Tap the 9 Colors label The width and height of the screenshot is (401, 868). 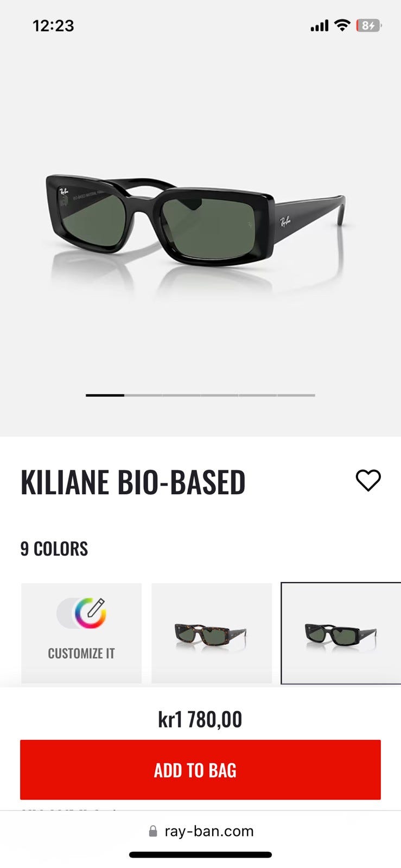54,548
